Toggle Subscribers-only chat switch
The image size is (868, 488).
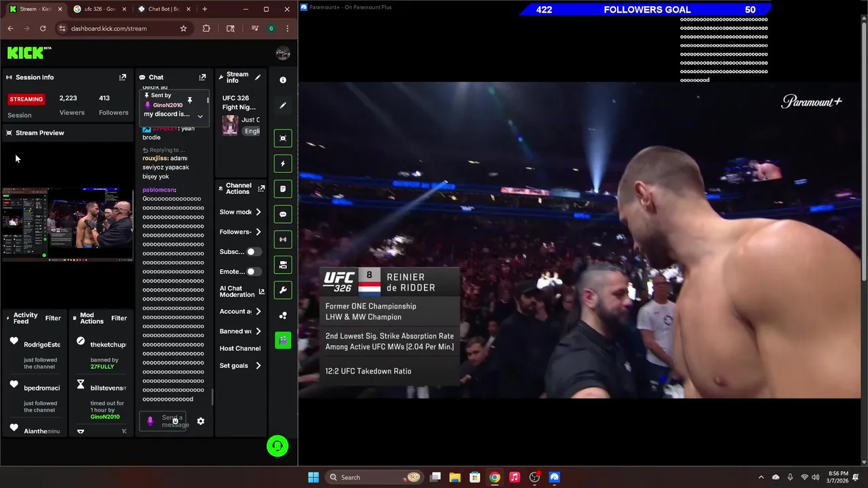[253, 251]
